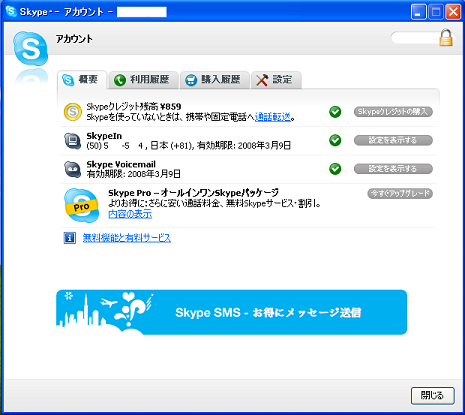Open the 通話転送 link
The width and height of the screenshot is (465, 415).
click(273, 117)
